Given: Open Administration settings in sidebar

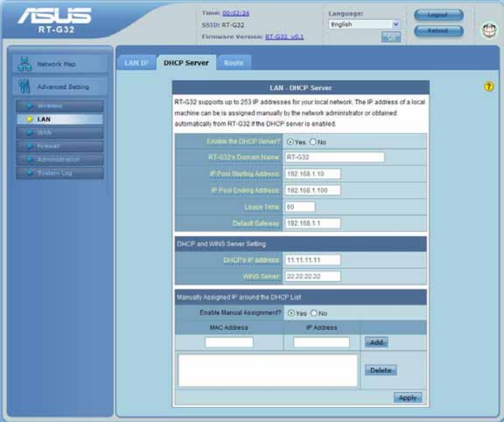Looking at the screenshot, I should (x=60, y=159).
